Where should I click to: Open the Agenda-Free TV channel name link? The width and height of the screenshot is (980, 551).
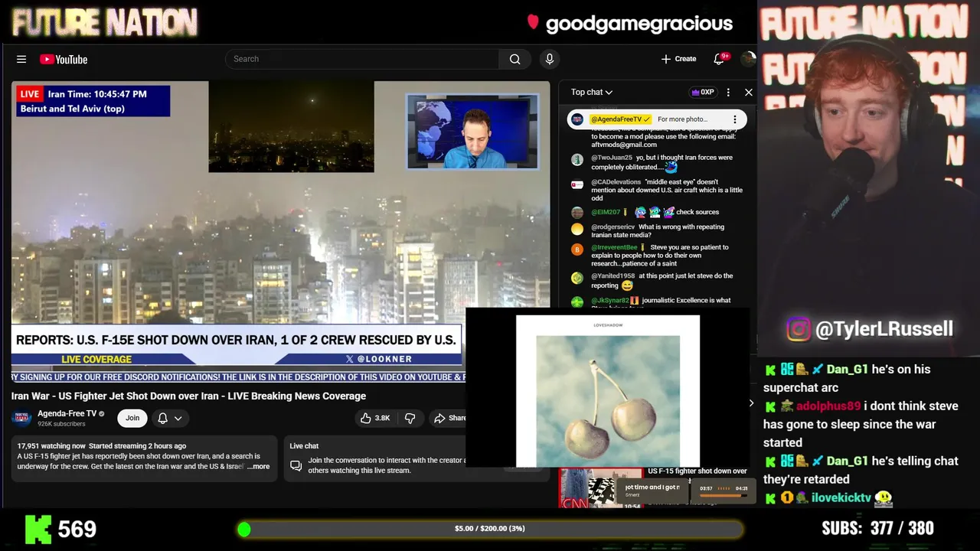(x=67, y=413)
